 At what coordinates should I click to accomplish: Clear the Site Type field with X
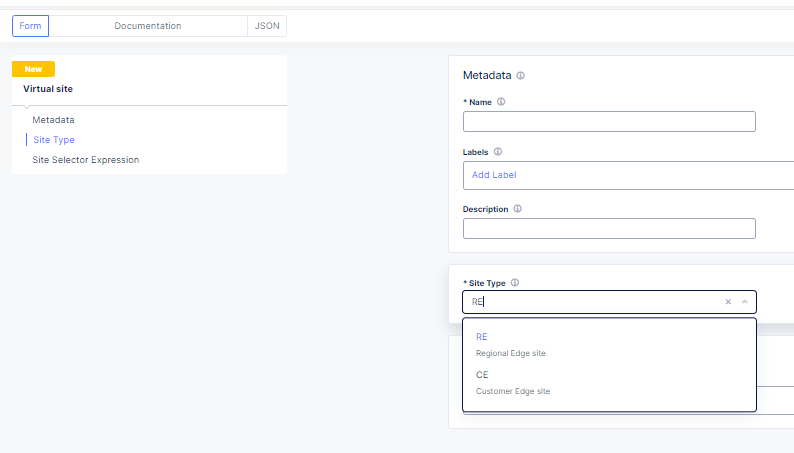[x=728, y=302]
